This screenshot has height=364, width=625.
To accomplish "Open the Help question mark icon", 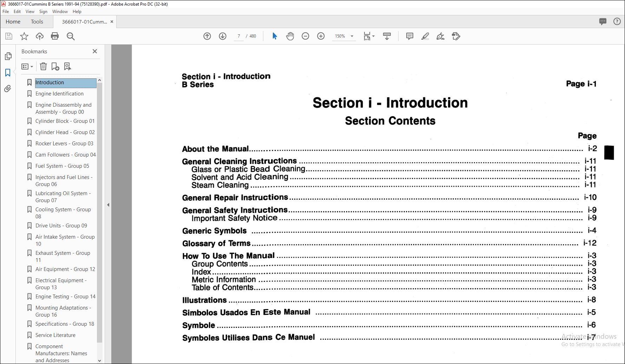I will 617,21.
